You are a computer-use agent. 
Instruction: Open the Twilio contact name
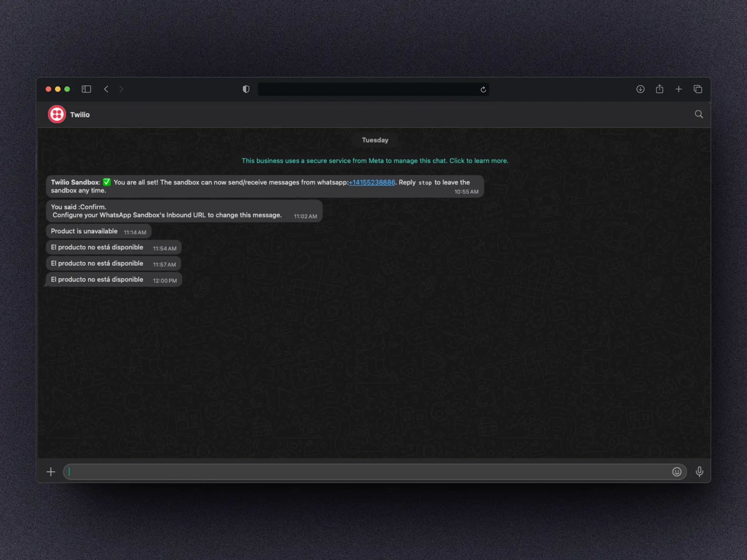[x=80, y=115]
